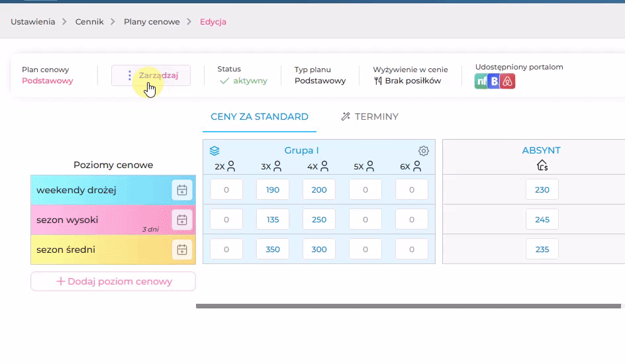625x364 pixels.
Task: Click the 6X person column header
Action: [x=410, y=167]
